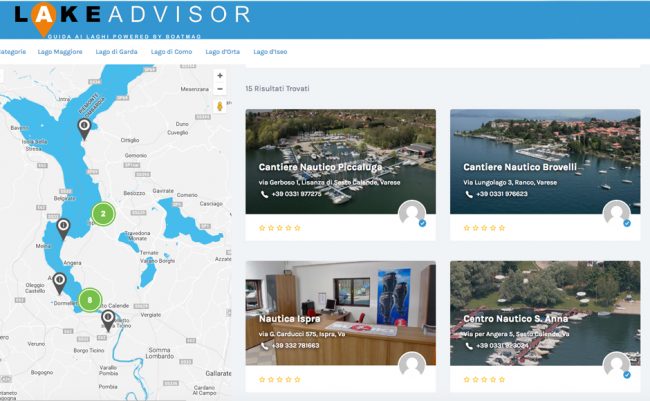Select the Street View pegman icon

pyautogui.click(x=220, y=106)
